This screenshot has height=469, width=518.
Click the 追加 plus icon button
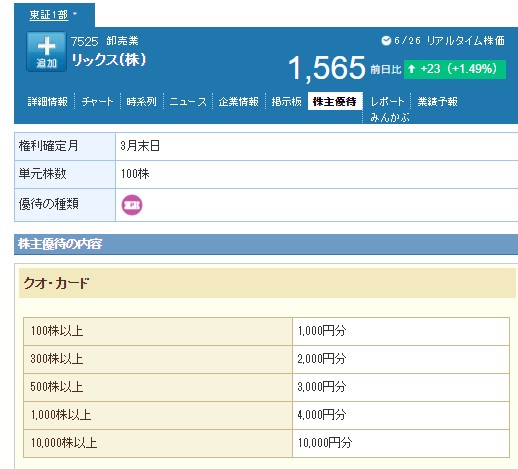click(46, 52)
